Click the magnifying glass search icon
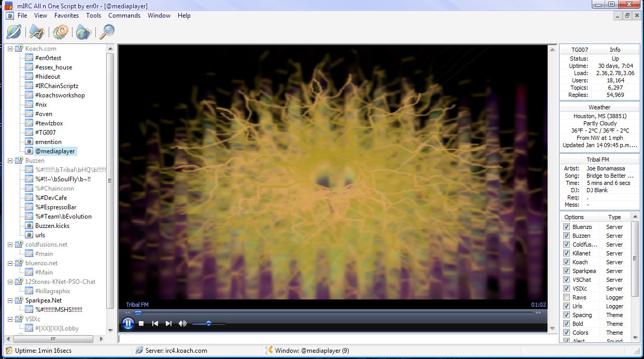 [x=107, y=32]
